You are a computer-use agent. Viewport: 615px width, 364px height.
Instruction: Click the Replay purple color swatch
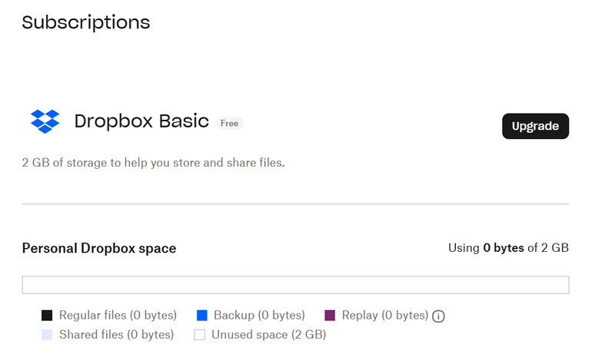pos(330,316)
